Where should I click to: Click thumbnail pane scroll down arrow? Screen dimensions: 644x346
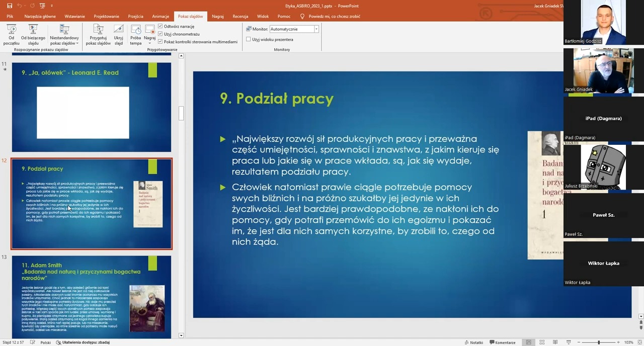[x=181, y=335]
